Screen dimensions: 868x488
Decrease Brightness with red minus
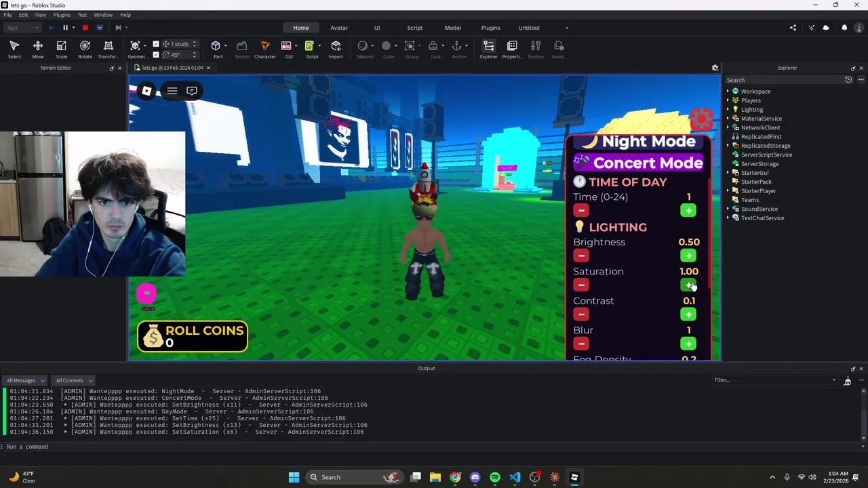[x=581, y=256]
